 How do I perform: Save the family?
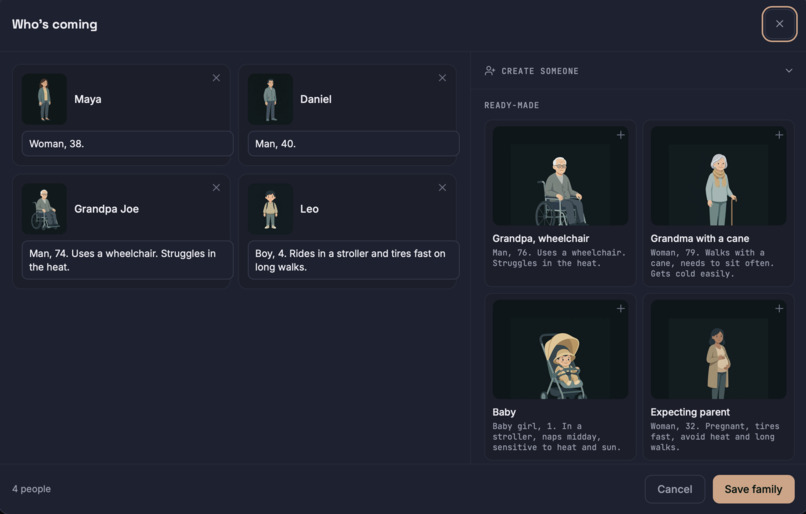click(754, 489)
